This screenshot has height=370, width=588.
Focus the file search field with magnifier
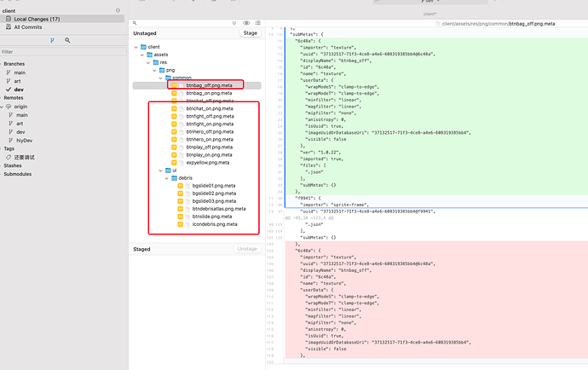180,23
